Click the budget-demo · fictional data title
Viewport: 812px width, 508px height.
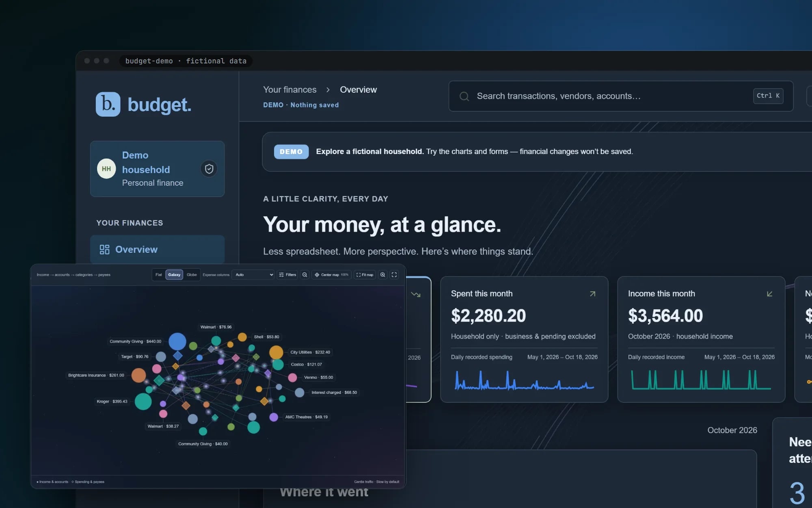point(186,61)
